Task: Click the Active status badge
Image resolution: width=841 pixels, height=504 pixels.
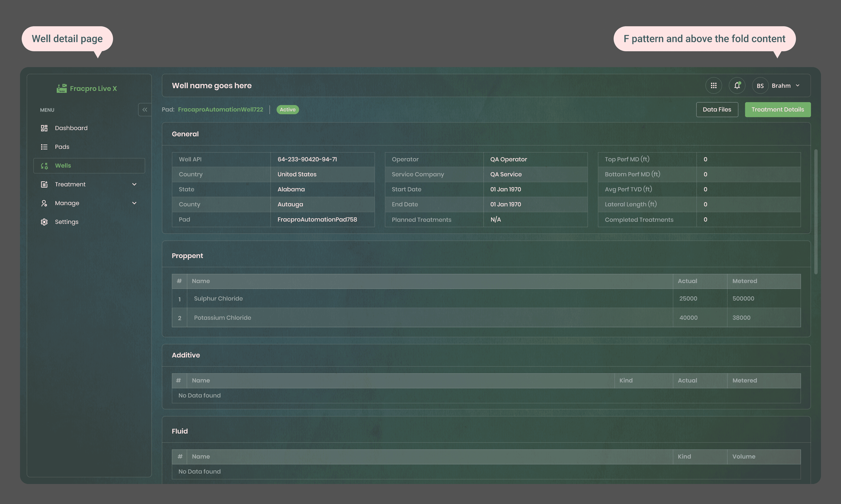Action: (x=287, y=110)
